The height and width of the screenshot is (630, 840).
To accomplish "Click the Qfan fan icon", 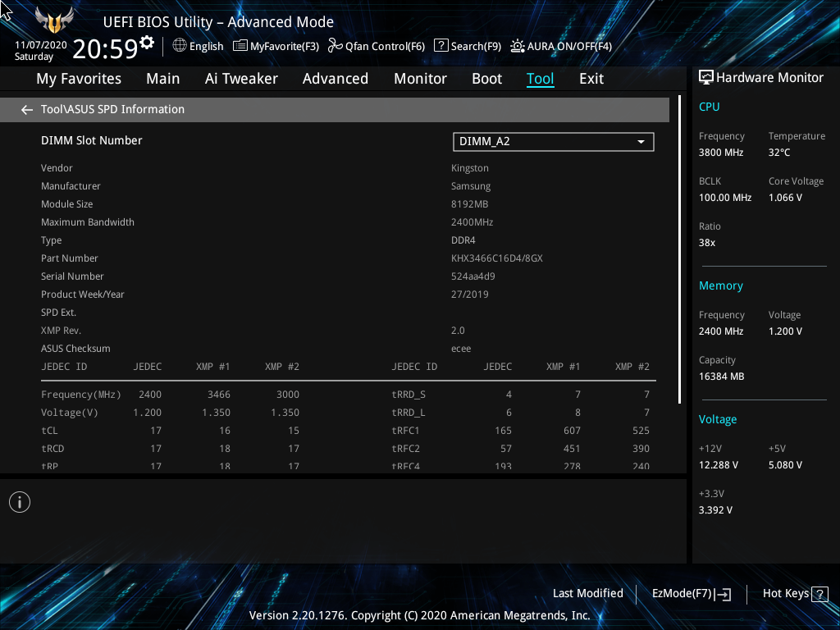I will coord(336,46).
